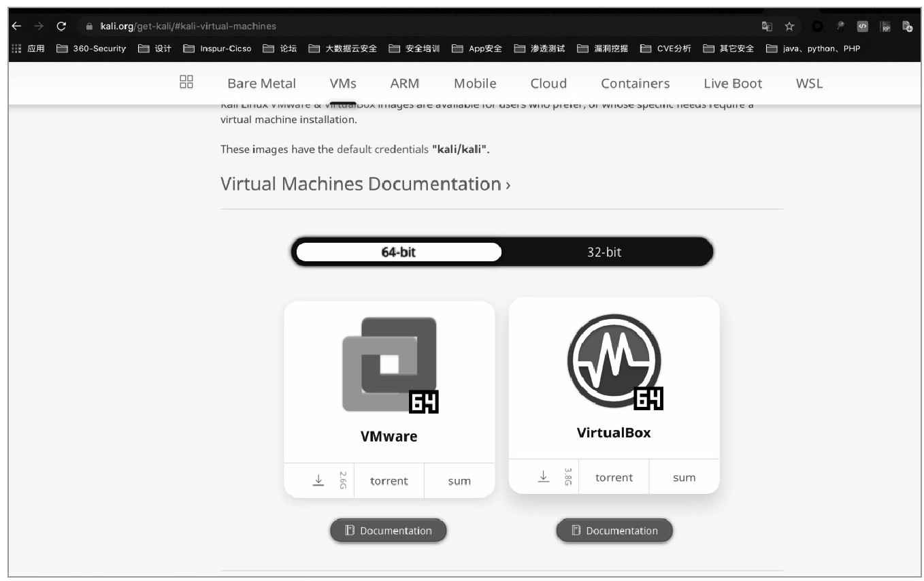924x581 pixels.
Task: Open Documentation button under VirtualBox
Action: tap(614, 531)
